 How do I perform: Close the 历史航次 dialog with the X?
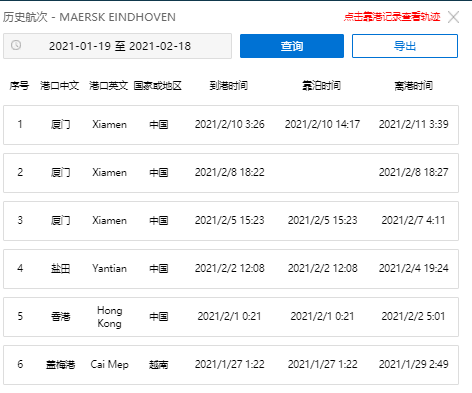pos(453,17)
